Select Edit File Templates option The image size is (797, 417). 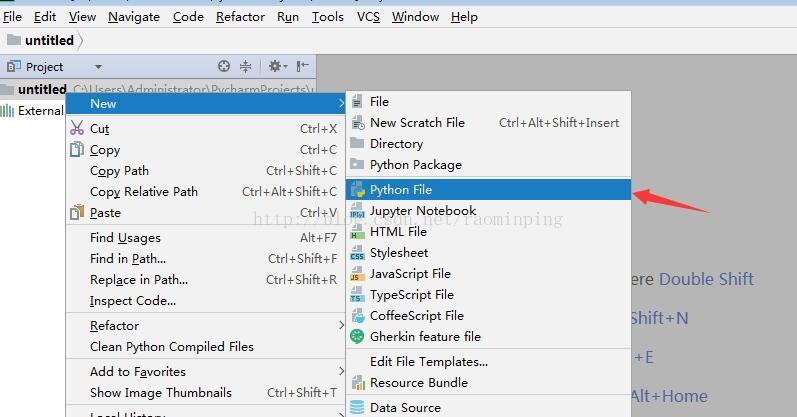tap(429, 362)
